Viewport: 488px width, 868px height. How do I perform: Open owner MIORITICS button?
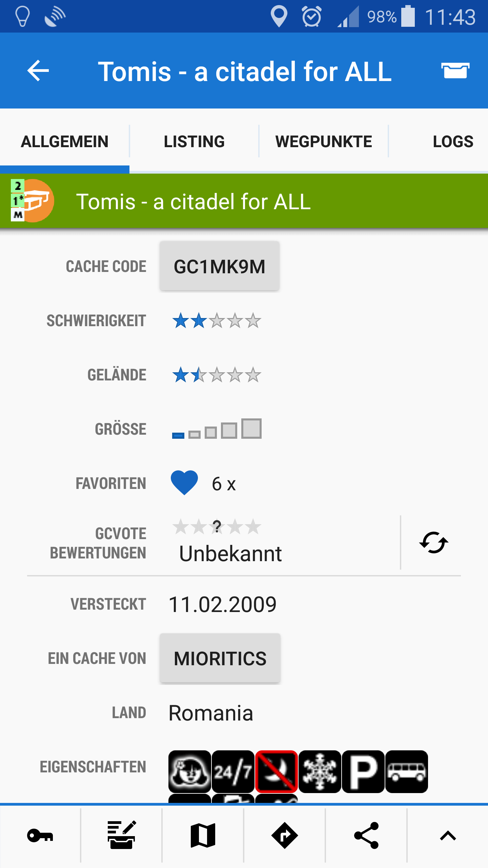[x=220, y=658]
